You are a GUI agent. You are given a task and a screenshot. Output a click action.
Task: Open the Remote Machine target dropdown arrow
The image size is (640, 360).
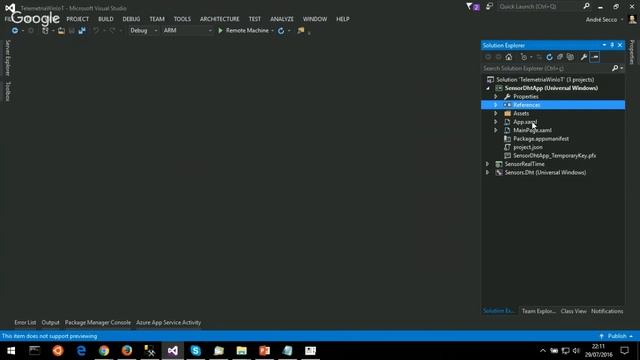[x=272, y=31]
